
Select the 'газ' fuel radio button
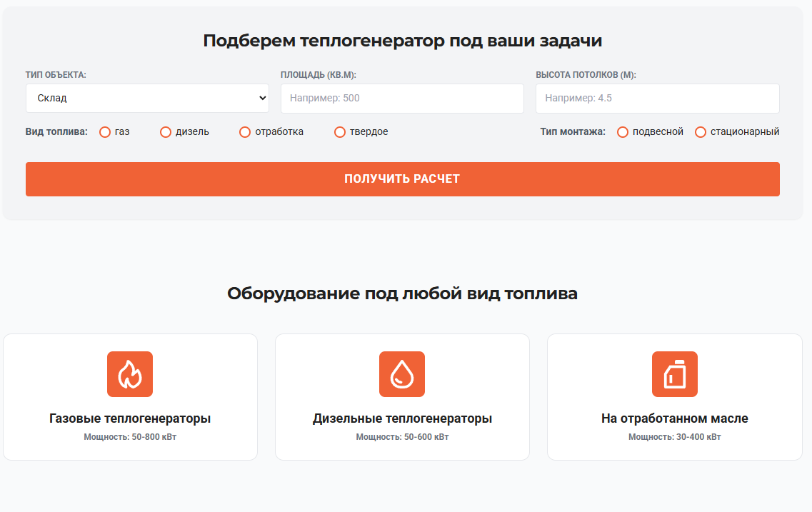(x=105, y=132)
